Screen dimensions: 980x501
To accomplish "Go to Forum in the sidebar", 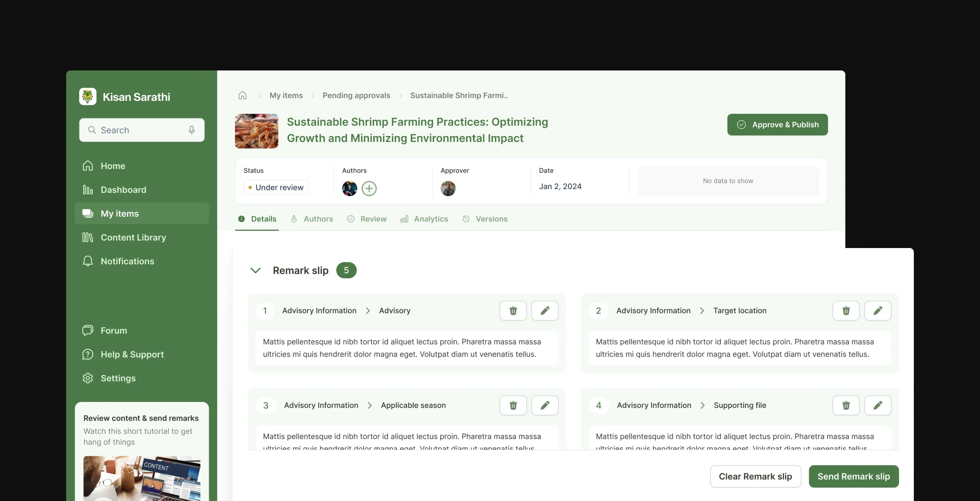I will [142, 330].
